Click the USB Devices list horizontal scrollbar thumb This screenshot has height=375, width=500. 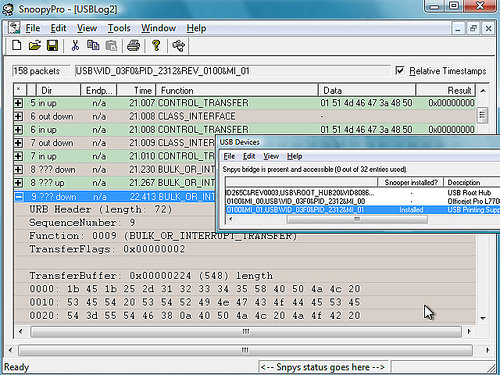(357, 219)
